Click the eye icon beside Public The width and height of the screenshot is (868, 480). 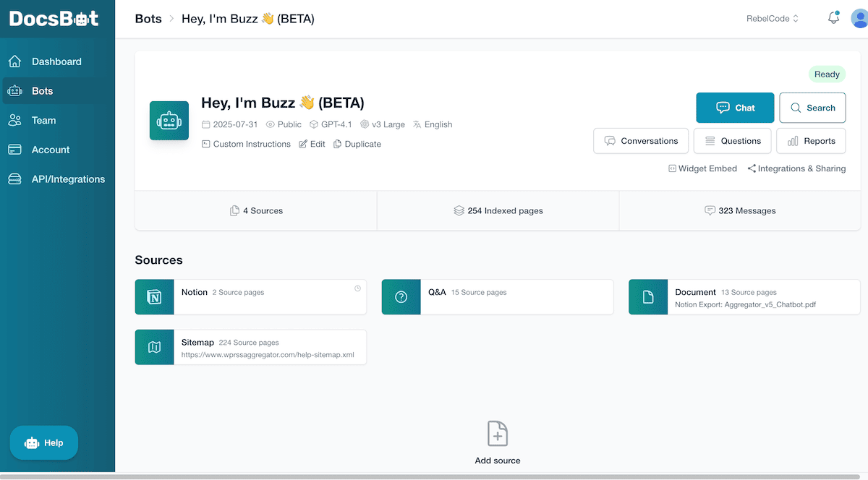pyautogui.click(x=271, y=124)
